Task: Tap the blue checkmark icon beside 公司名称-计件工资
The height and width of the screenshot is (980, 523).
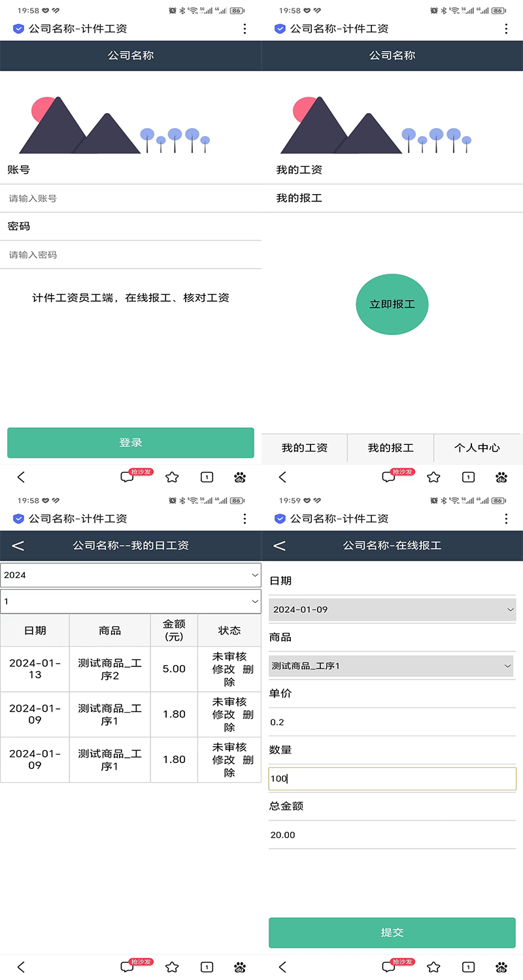Action: coord(18,29)
